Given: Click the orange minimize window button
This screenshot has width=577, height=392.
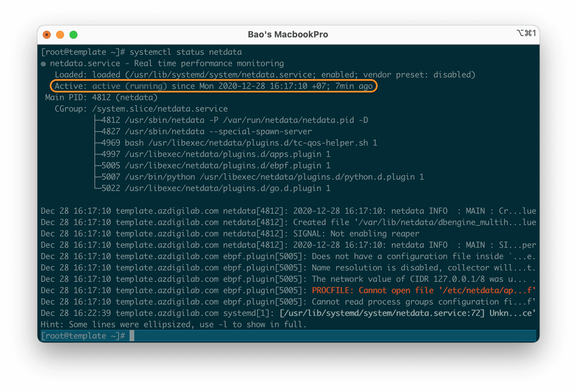Looking at the screenshot, I should (60, 35).
